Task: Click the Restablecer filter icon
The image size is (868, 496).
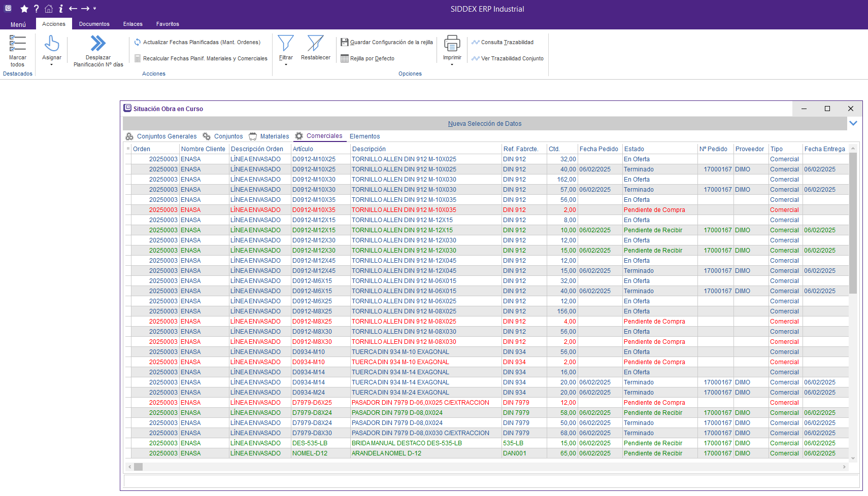Action: click(315, 44)
